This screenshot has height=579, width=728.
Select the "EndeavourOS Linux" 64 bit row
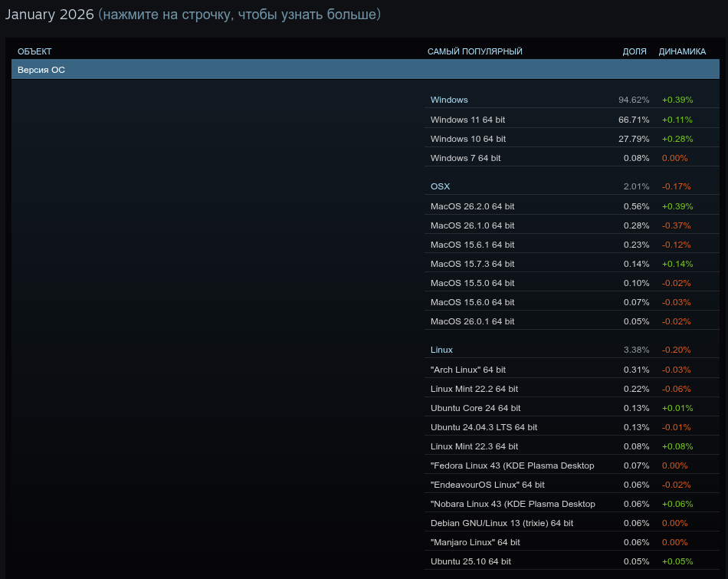tap(572, 485)
